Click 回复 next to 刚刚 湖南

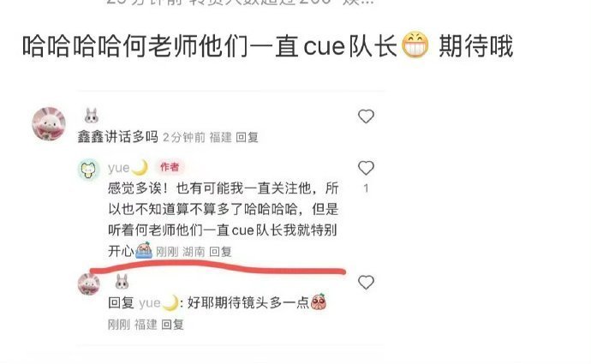220,252
